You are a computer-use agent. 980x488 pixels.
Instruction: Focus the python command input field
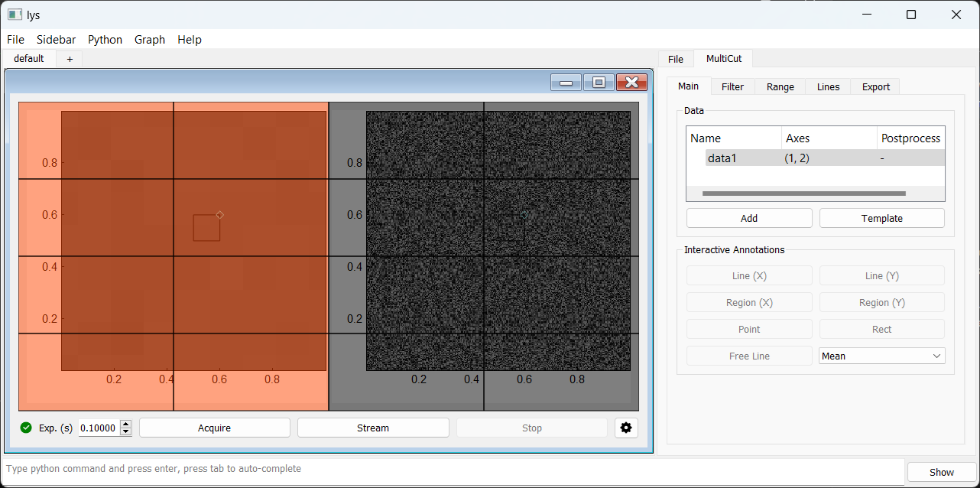point(451,468)
